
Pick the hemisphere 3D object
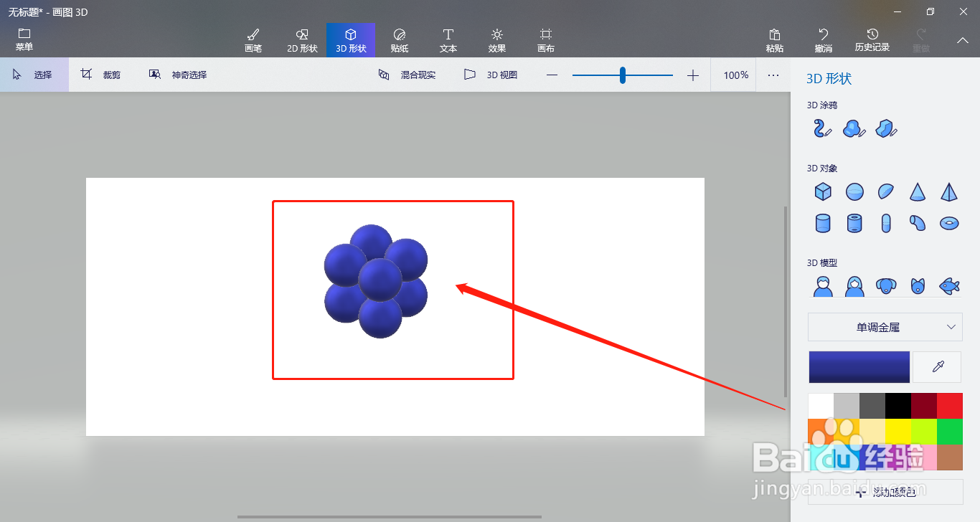[886, 191]
